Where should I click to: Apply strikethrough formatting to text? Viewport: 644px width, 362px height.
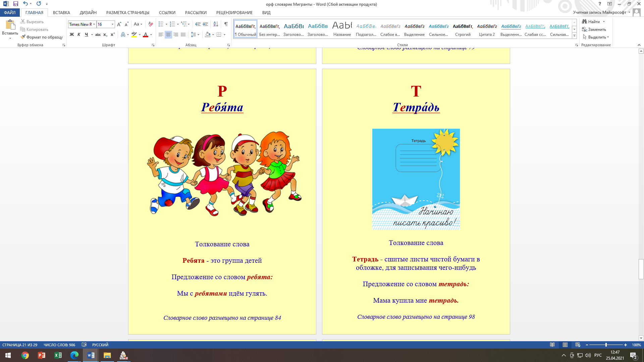coord(98,35)
